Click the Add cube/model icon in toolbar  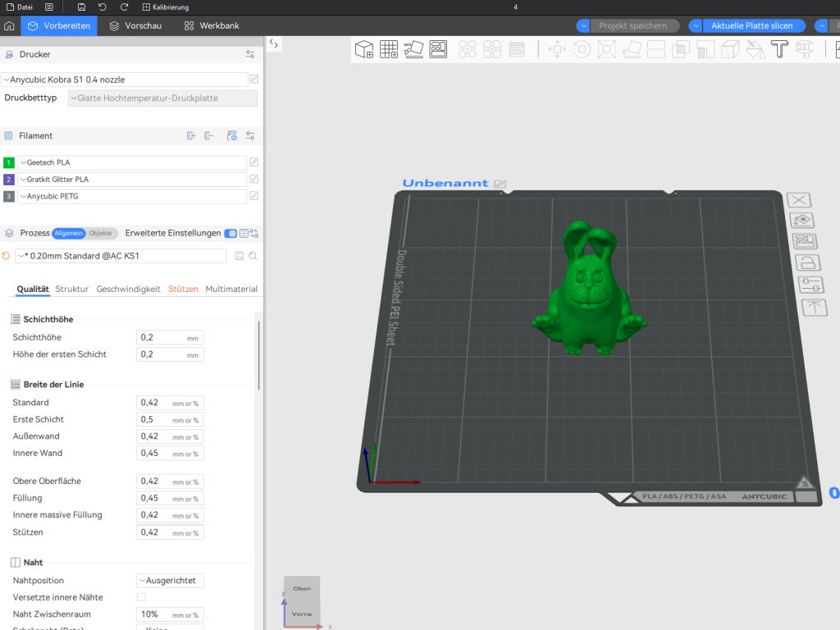(364, 49)
